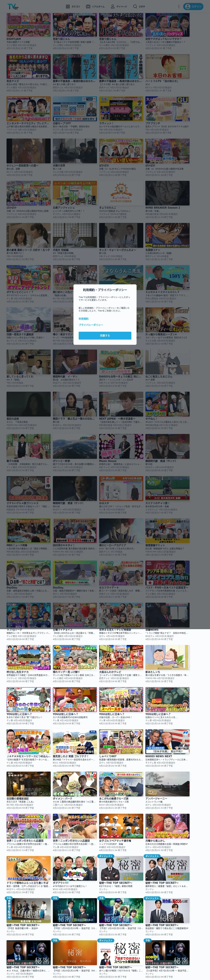
Task: Click the プチブランチ title text
Action: (152, 123)
